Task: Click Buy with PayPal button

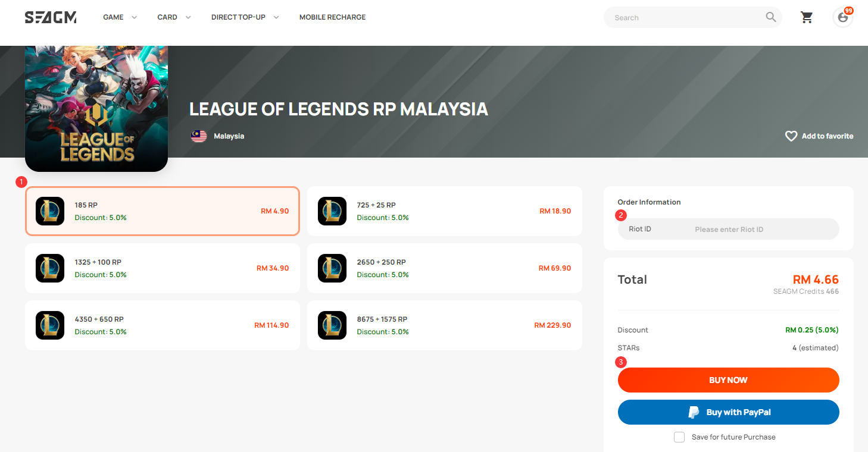Action: click(728, 412)
